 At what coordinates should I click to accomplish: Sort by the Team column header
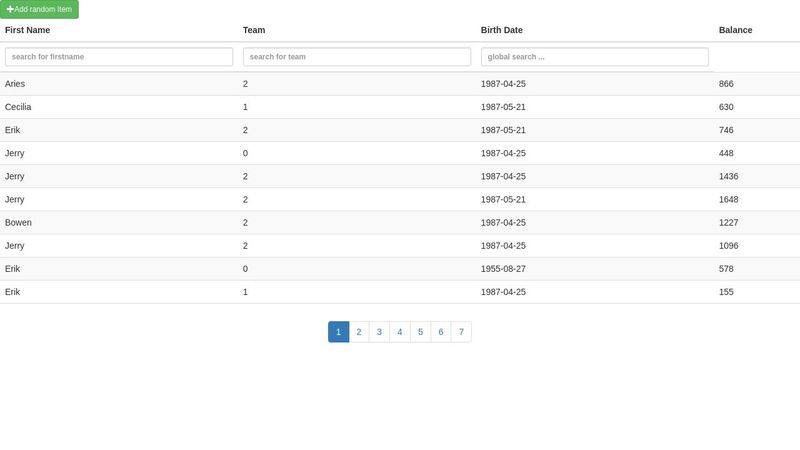(x=254, y=30)
